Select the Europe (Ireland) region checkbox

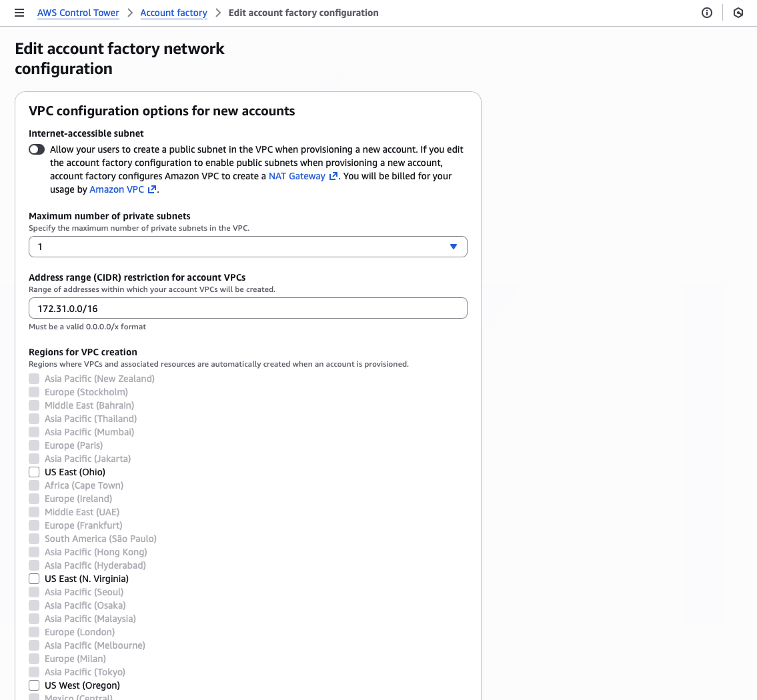[34, 499]
